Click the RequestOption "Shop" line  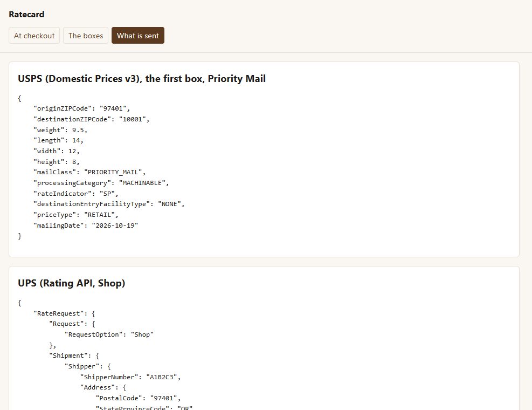pos(109,334)
